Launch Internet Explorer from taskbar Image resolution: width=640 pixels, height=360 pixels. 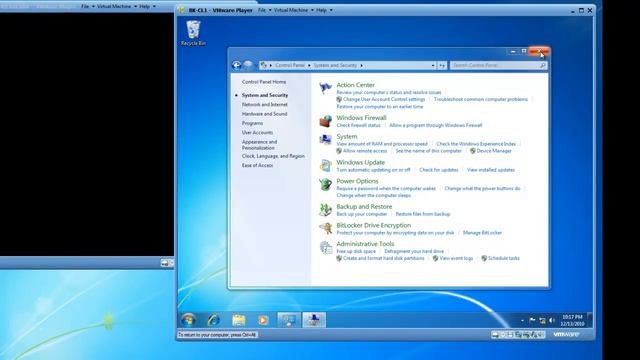[x=213, y=320]
